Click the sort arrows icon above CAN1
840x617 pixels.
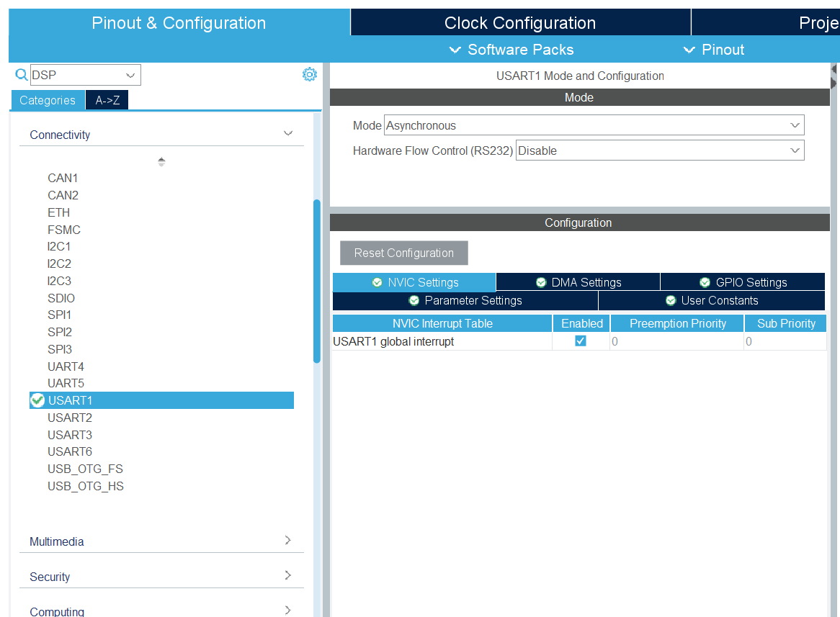[x=161, y=162]
